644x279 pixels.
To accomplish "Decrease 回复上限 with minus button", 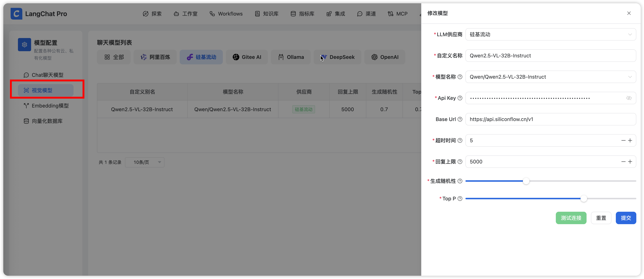I will (x=623, y=162).
